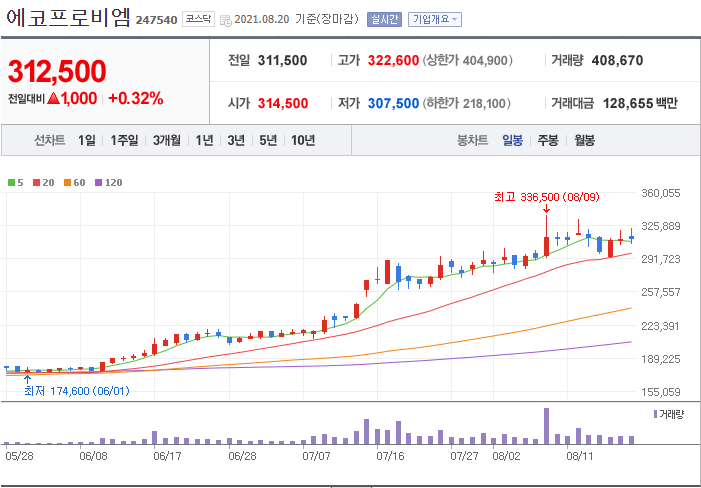The image size is (701, 488).
Task: Click the purple 120-day moving average swatch
Action: point(98,182)
